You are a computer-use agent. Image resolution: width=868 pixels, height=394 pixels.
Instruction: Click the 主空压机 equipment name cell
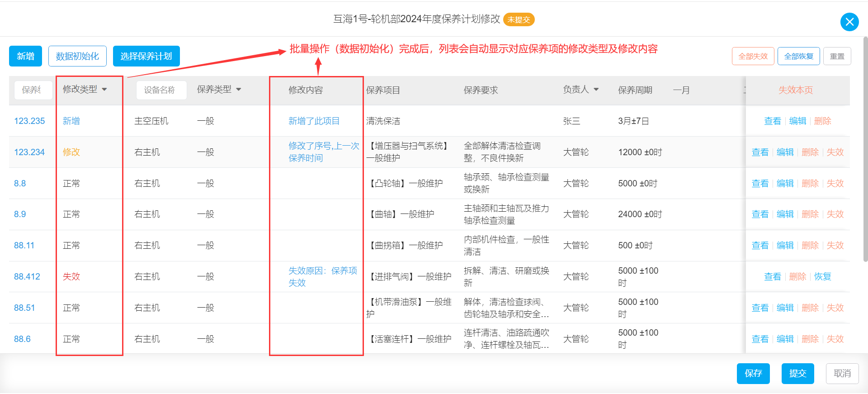tap(151, 121)
